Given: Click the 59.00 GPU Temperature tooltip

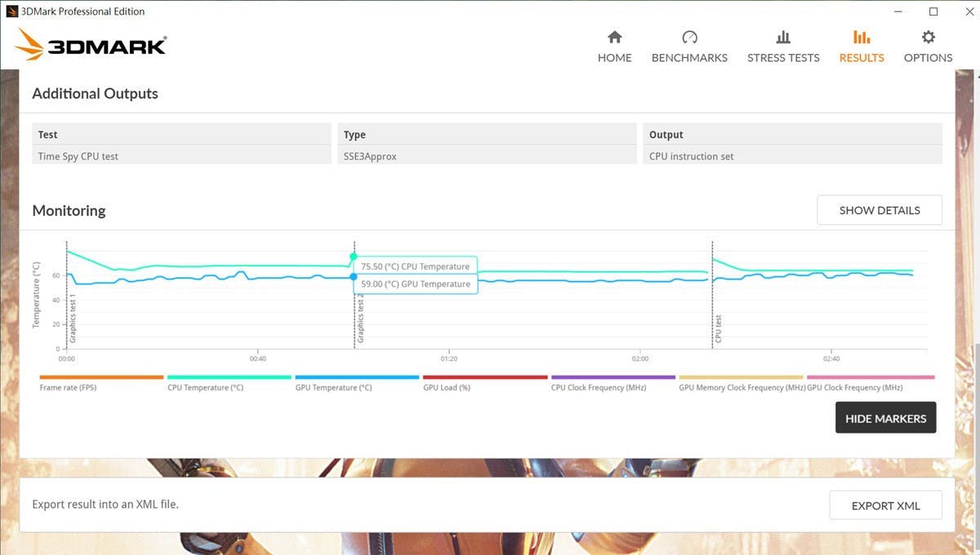Looking at the screenshot, I should click(416, 284).
